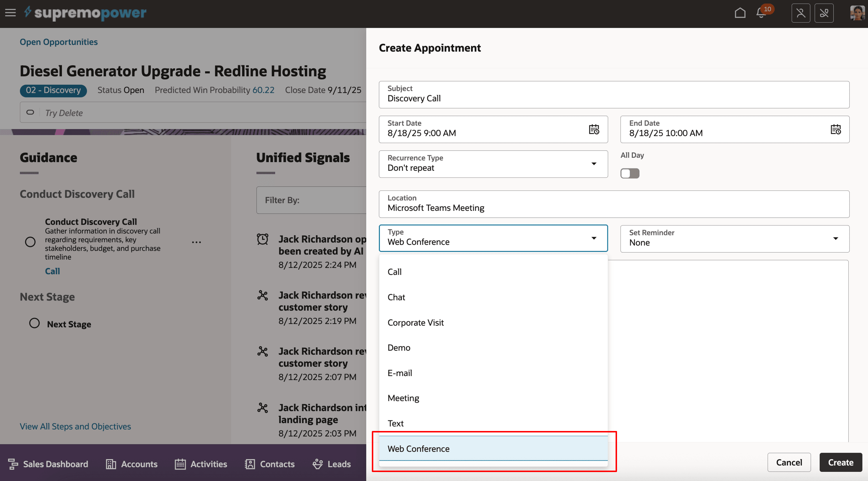Mark Conduct Discovery Call step complete

pyautogui.click(x=30, y=241)
